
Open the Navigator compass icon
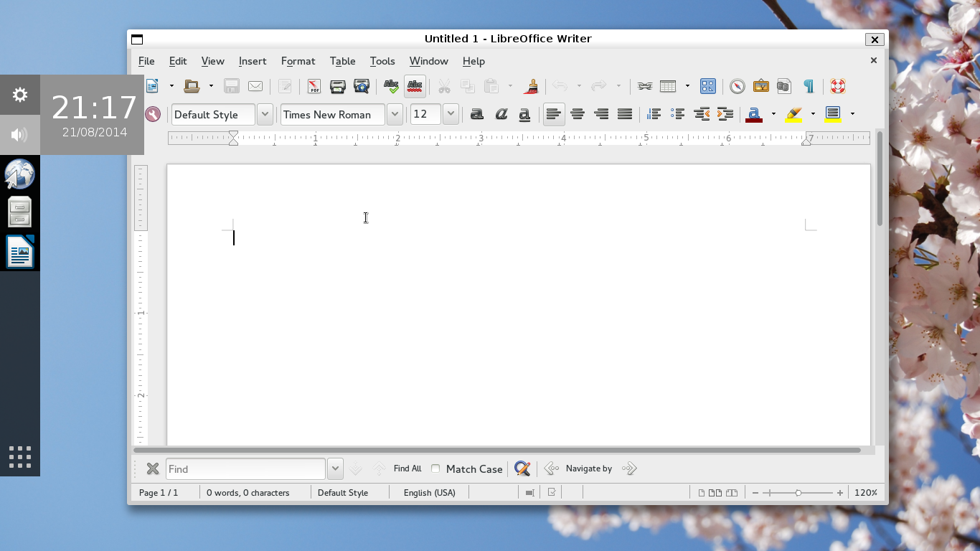pos(738,87)
